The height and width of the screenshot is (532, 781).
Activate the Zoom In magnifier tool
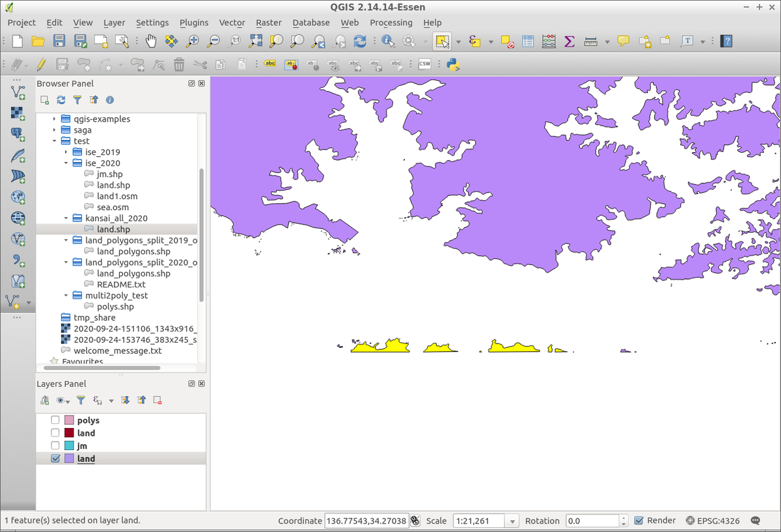193,41
